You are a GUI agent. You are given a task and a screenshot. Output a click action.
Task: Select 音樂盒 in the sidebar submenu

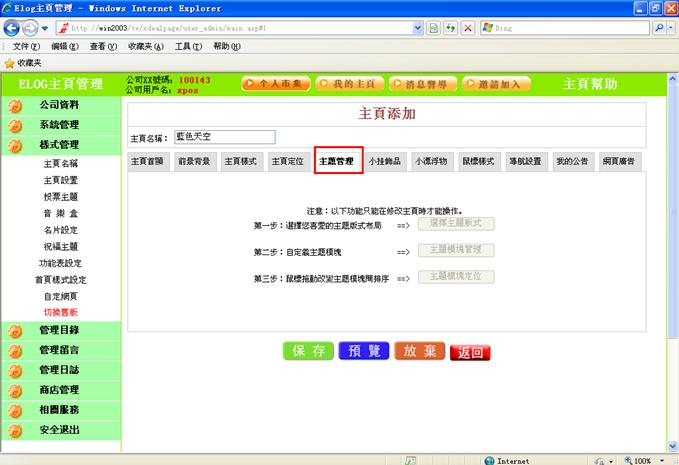coord(60,214)
